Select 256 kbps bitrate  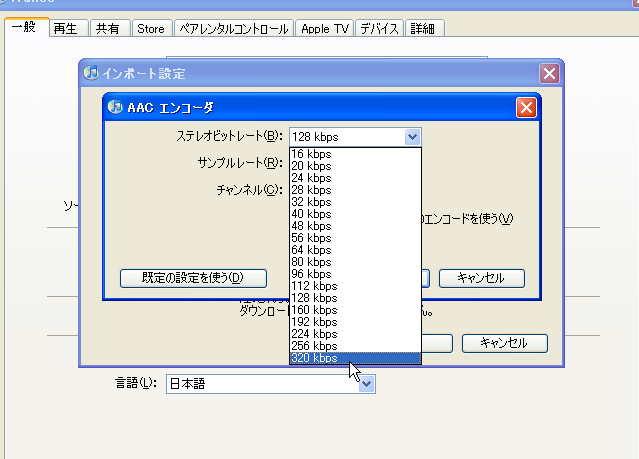coord(355,346)
